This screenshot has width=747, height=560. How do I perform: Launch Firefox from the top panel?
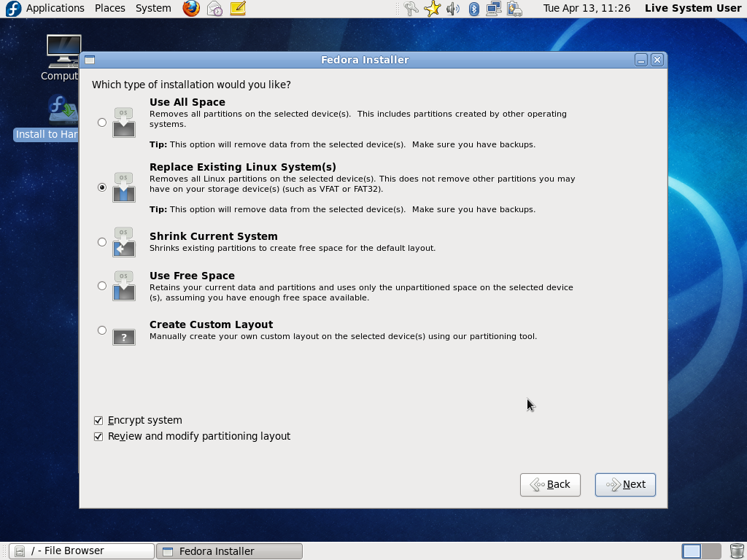click(190, 8)
